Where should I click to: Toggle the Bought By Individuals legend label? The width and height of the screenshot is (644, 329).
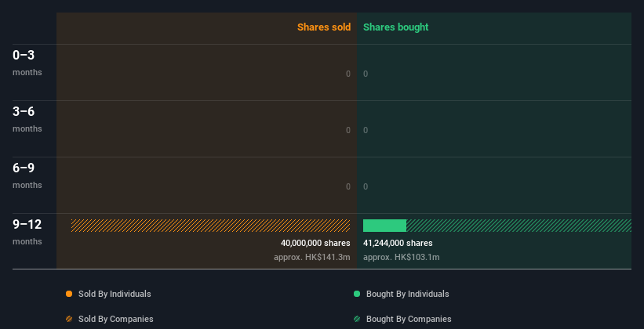[x=407, y=294]
